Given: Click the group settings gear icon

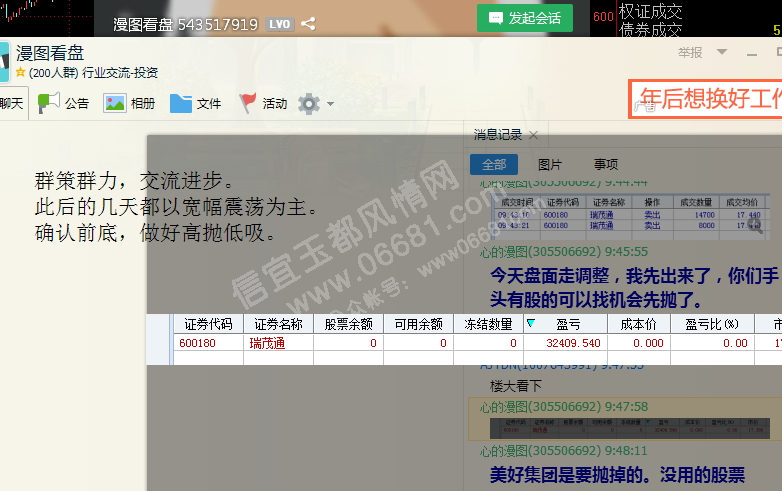Looking at the screenshot, I should point(309,104).
